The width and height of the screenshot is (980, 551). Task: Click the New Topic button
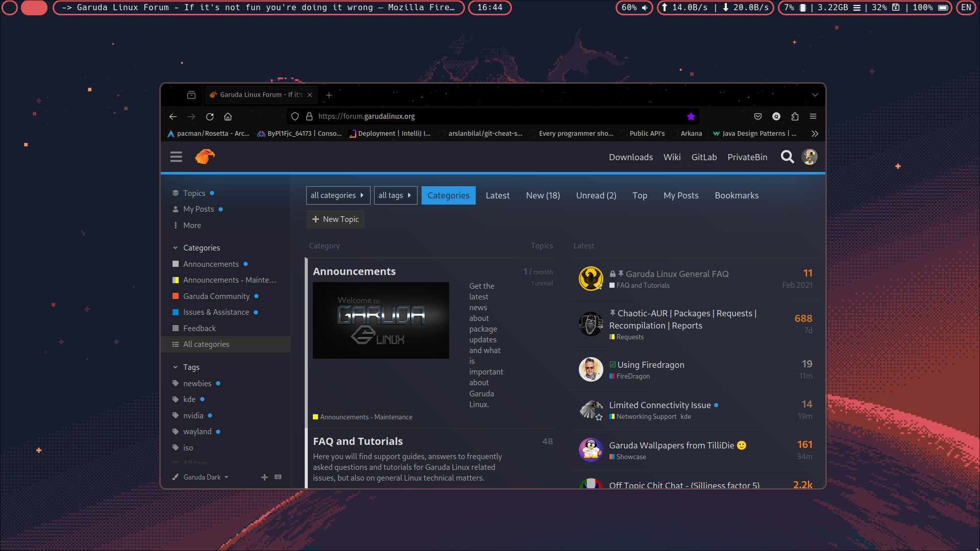click(x=335, y=219)
